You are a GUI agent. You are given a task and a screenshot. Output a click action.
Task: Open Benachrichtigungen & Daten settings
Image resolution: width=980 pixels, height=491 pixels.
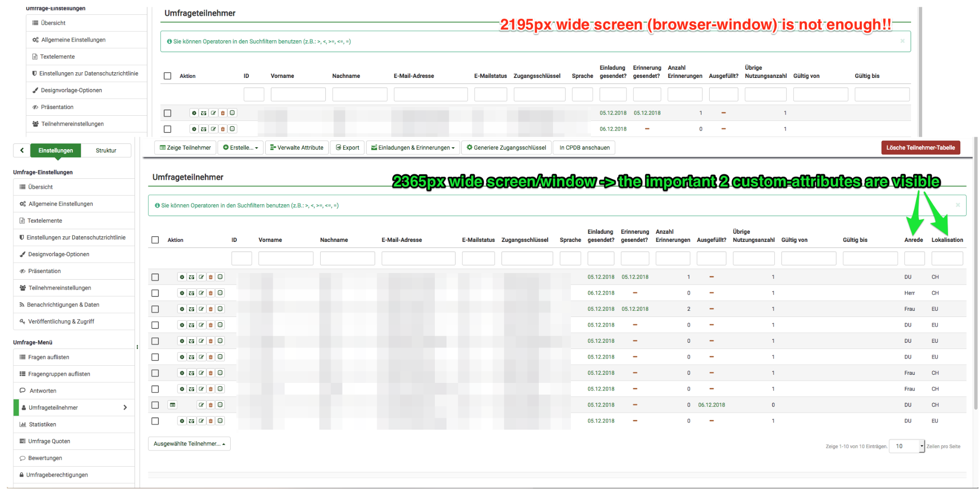tap(74, 305)
